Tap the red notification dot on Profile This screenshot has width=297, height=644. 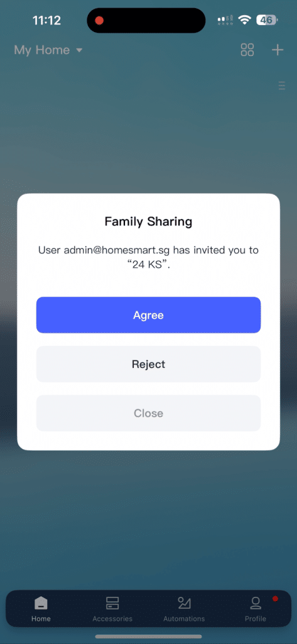[x=275, y=599]
